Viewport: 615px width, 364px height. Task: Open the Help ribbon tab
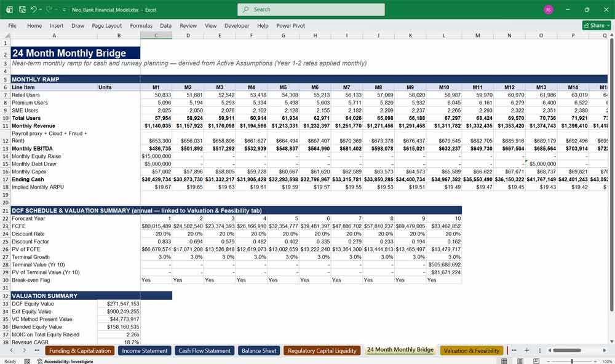tap(263, 25)
